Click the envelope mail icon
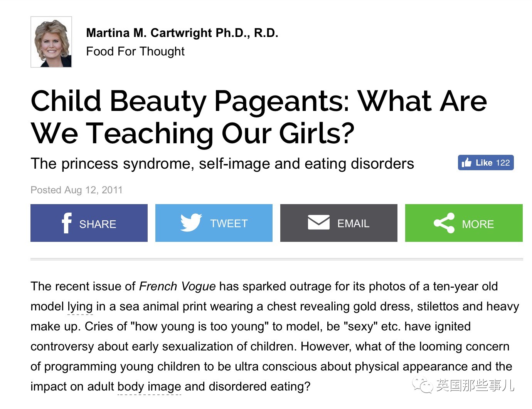The width and height of the screenshot is (532, 409). click(x=318, y=223)
